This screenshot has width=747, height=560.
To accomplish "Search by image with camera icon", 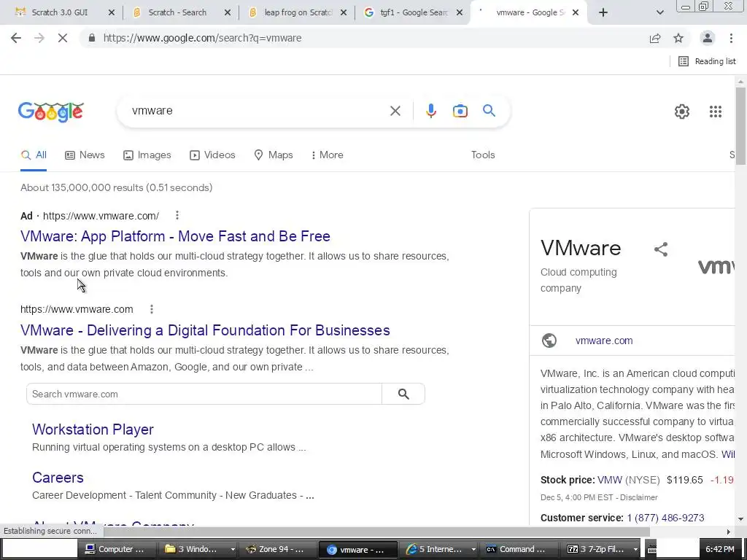I will 460,111.
